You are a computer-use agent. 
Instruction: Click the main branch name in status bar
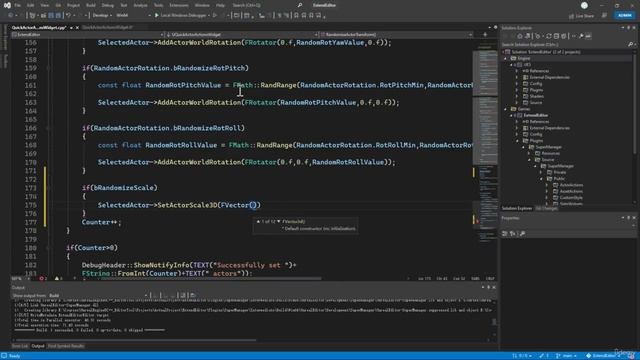(567, 356)
